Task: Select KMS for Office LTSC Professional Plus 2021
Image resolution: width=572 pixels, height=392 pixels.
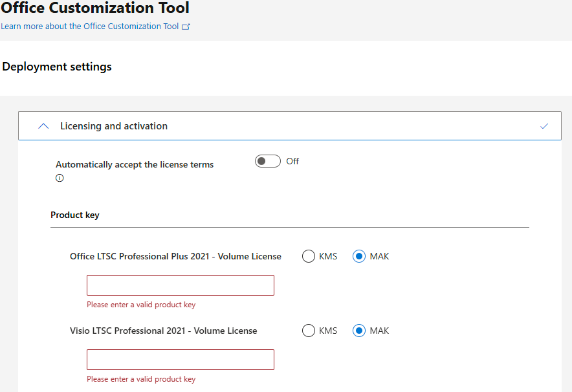Action: point(308,256)
